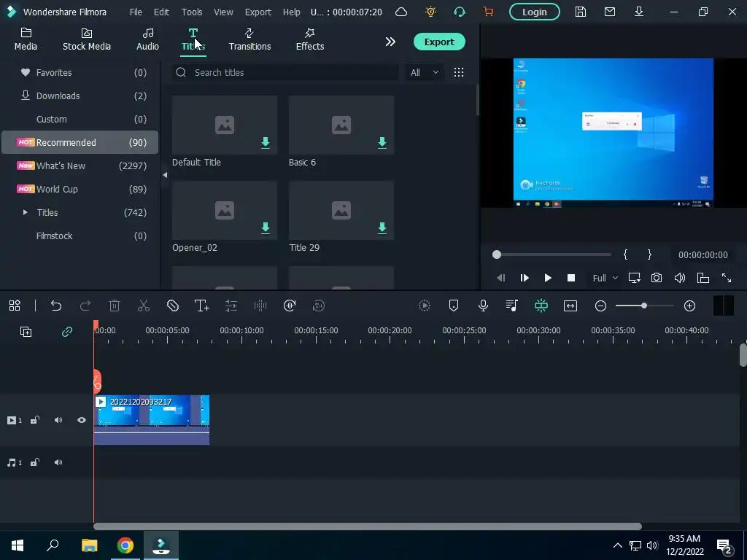Image resolution: width=747 pixels, height=560 pixels.
Task: Click the Export button
Action: [439, 42]
